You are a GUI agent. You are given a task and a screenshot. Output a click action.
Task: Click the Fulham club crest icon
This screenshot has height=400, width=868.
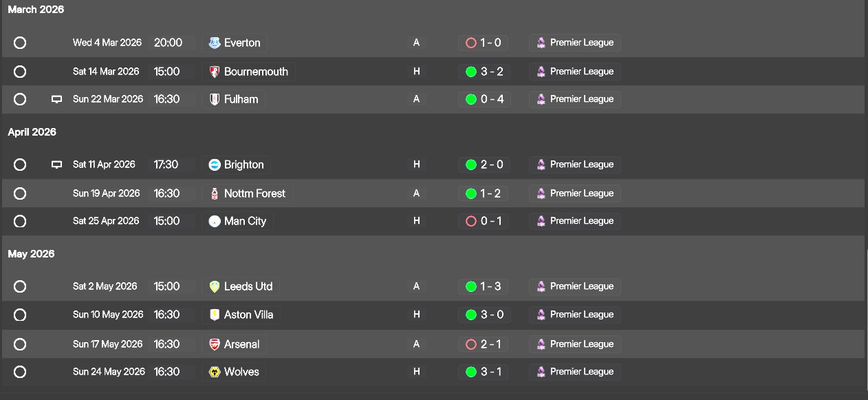pos(215,99)
